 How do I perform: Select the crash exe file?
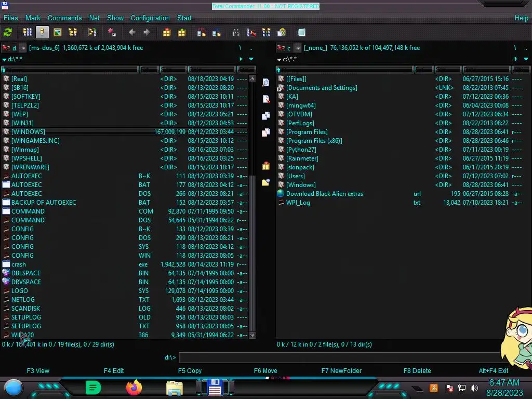(x=125, y=264)
